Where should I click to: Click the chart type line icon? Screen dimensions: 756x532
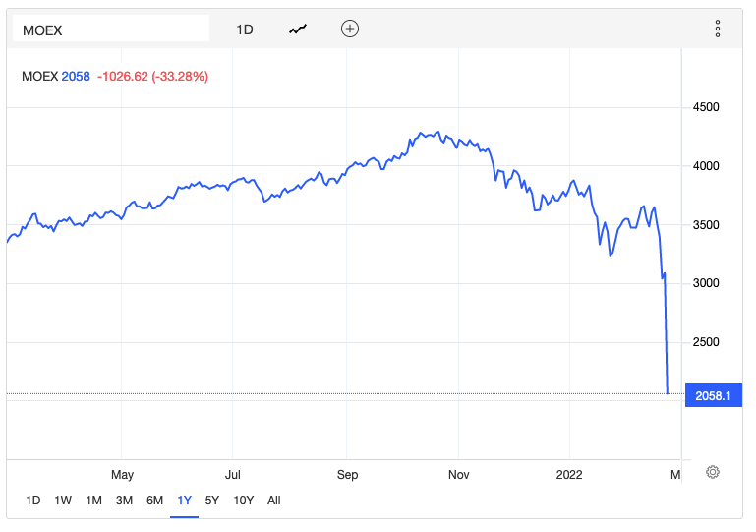(x=298, y=30)
